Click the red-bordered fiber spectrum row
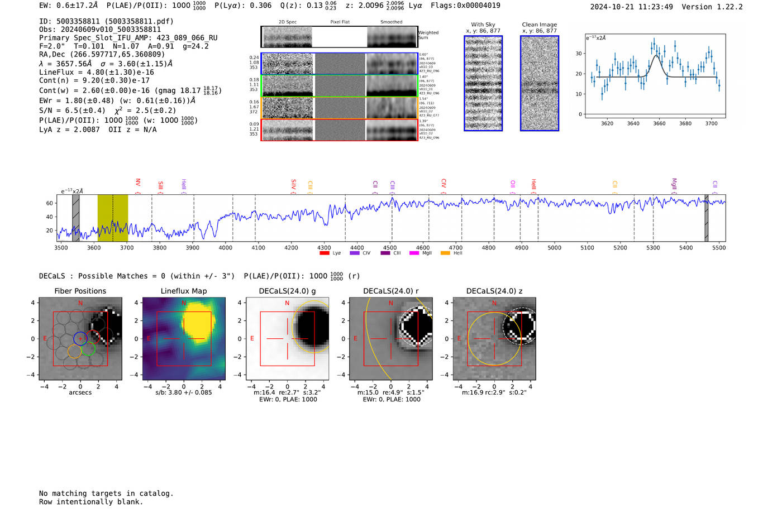The width and height of the screenshot is (782, 532). click(339, 130)
